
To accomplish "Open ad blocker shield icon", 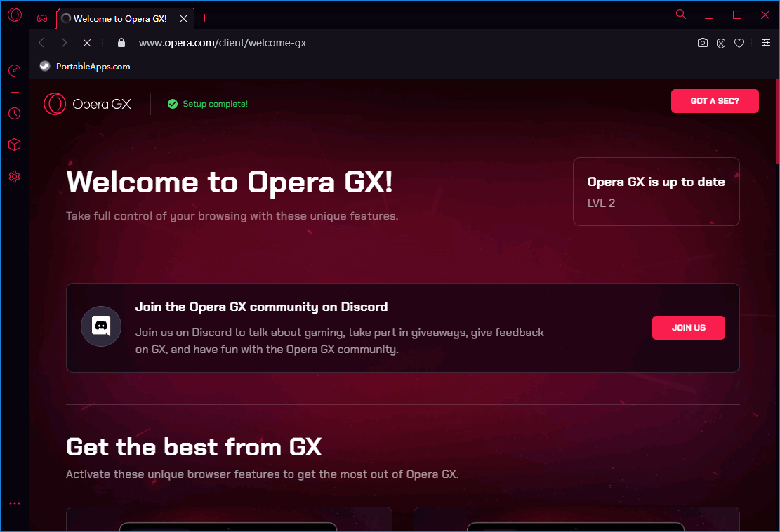I will coord(721,44).
